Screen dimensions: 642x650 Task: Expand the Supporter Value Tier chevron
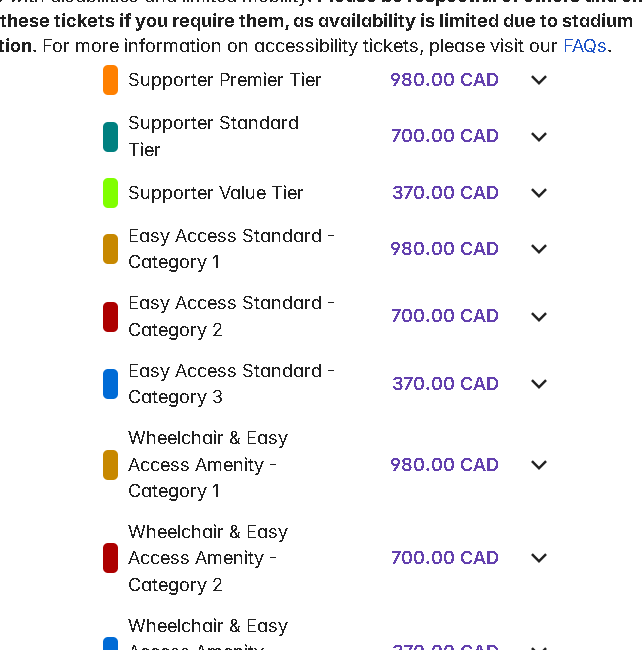[x=539, y=193]
